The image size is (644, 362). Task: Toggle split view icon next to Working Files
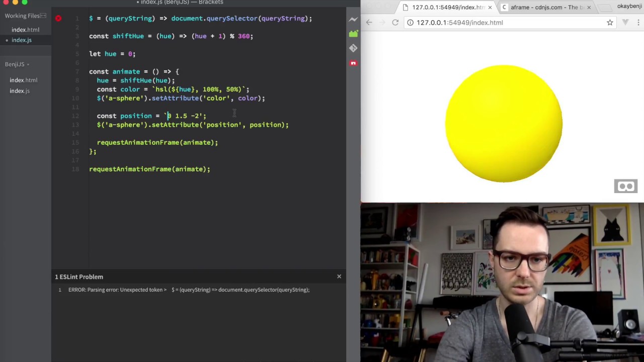coord(44,16)
